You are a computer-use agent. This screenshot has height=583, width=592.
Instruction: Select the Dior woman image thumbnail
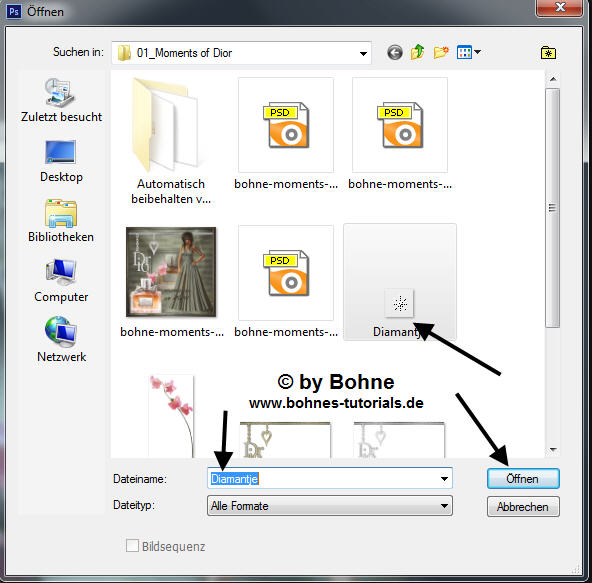(171, 272)
